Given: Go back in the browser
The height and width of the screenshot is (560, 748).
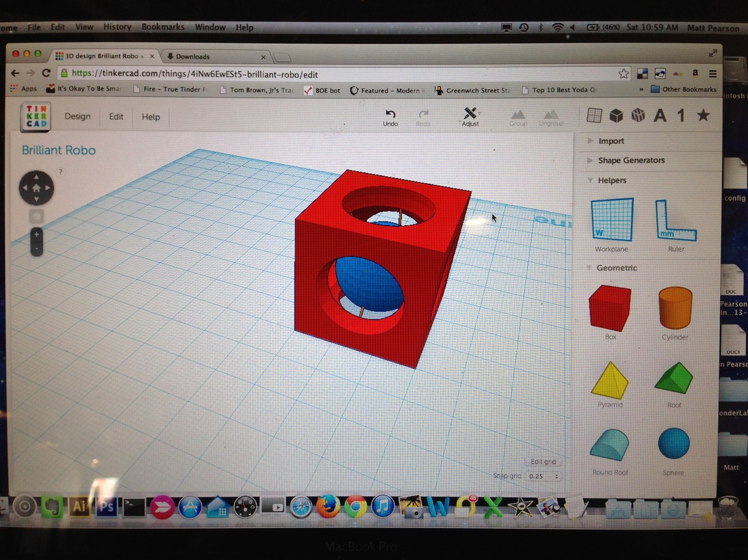Looking at the screenshot, I should 15,73.
